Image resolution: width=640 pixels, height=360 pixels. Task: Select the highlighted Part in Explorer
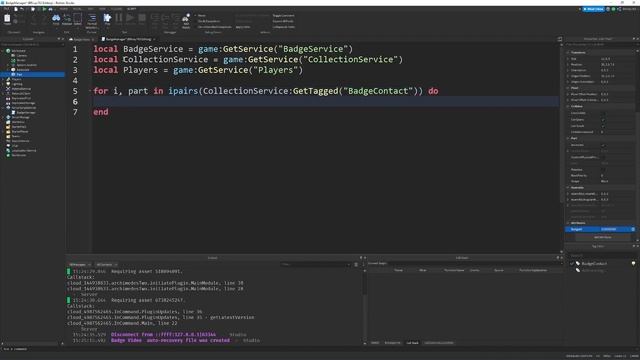click(x=33, y=75)
